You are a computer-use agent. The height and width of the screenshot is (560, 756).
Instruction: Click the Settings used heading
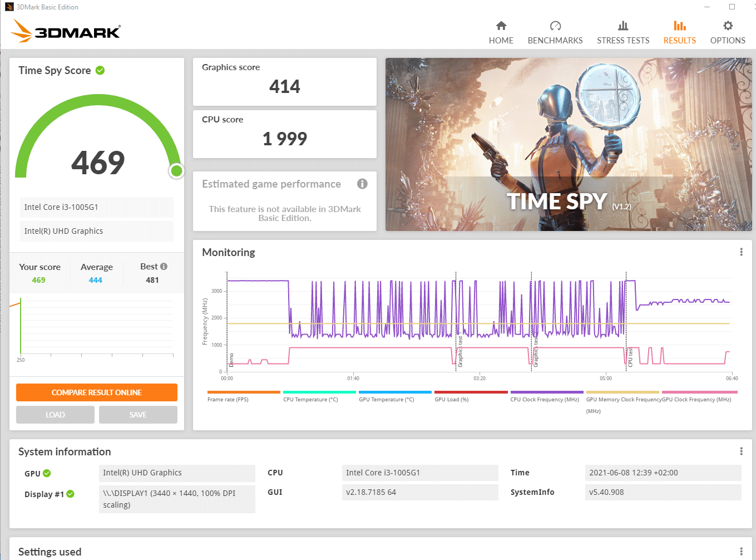point(50,552)
